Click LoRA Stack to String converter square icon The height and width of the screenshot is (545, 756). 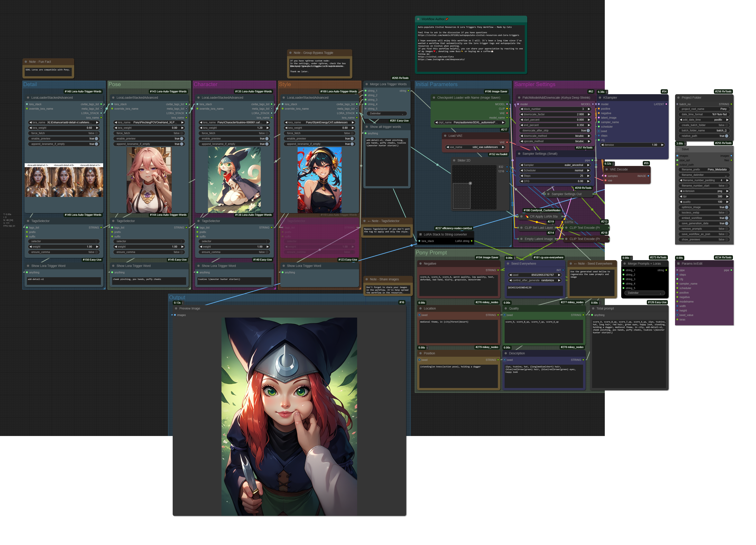click(420, 234)
